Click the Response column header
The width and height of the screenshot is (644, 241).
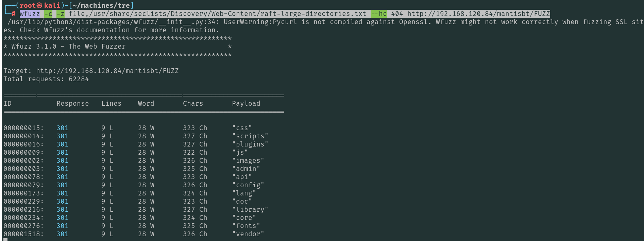[x=72, y=103]
